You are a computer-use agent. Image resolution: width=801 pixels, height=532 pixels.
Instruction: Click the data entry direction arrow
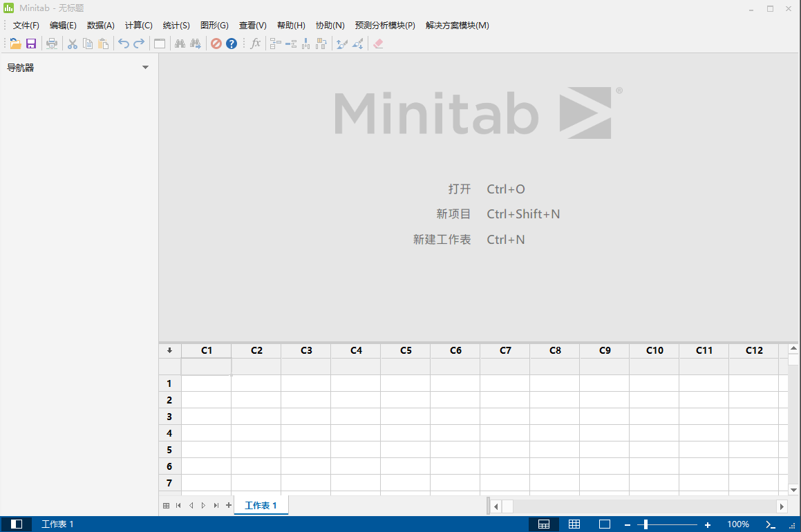pyautogui.click(x=169, y=350)
